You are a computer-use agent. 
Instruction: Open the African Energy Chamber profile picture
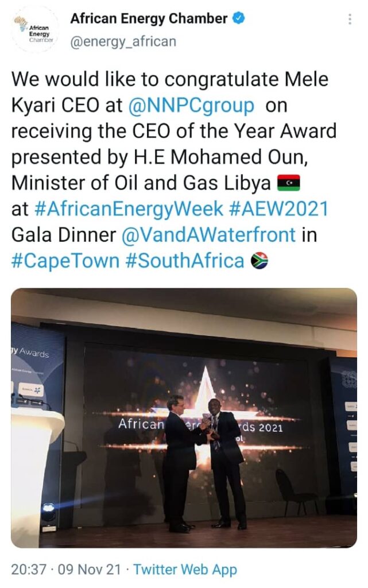(34, 31)
